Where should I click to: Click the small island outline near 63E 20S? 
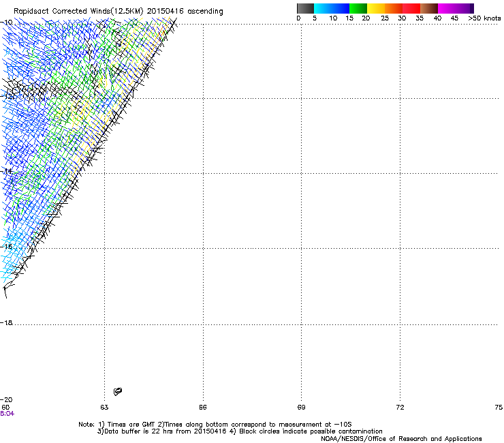pyautogui.click(x=118, y=391)
